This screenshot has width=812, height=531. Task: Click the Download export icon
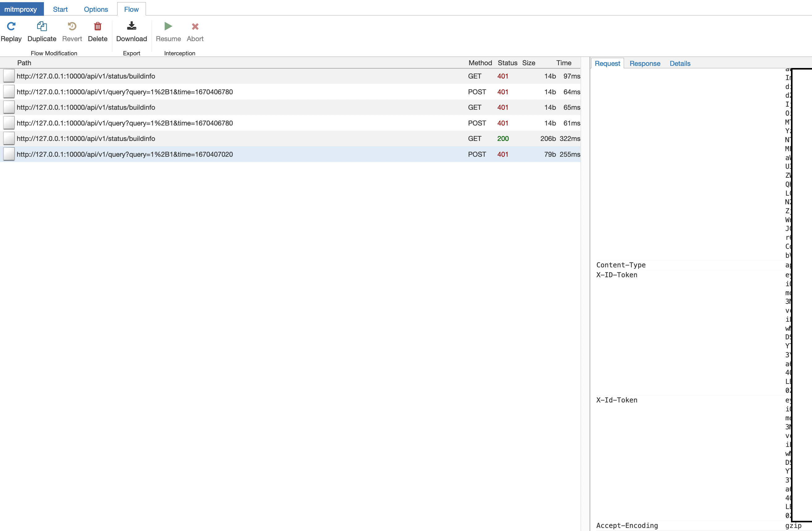(132, 27)
